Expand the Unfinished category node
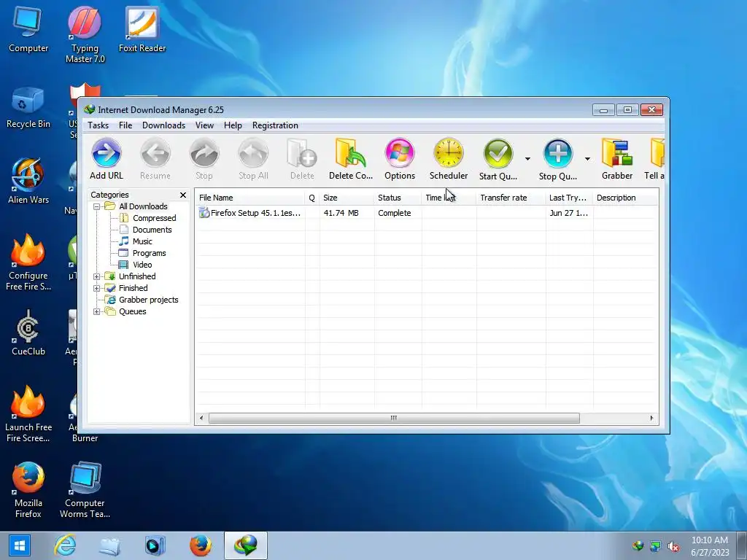This screenshot has width=747, height=560. pos(97,276)
